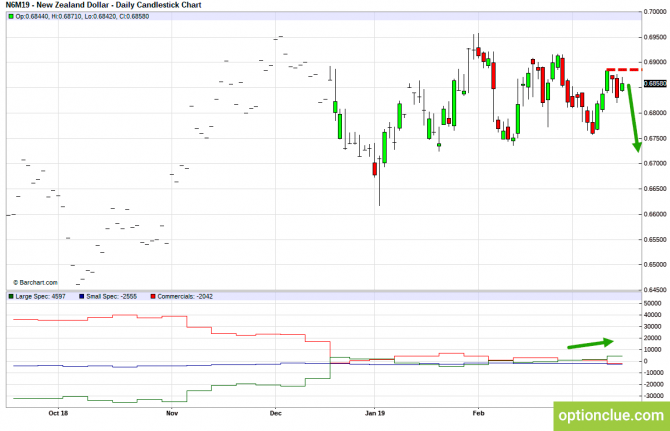
Task: Click the Jan 19 date axis label
Action: tap(375, 413)
